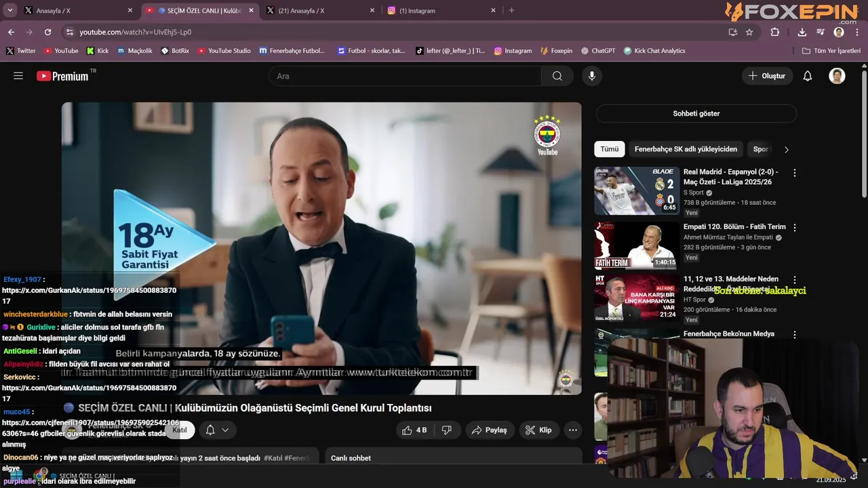
Task: Reload the current page
Action: tap(47, 32)
